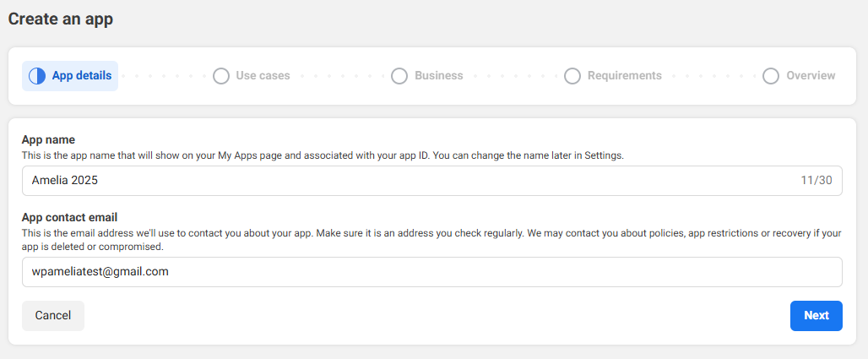Click the 11/30 character counter
This screenshot has height=359, width=868.
point(816,181)
